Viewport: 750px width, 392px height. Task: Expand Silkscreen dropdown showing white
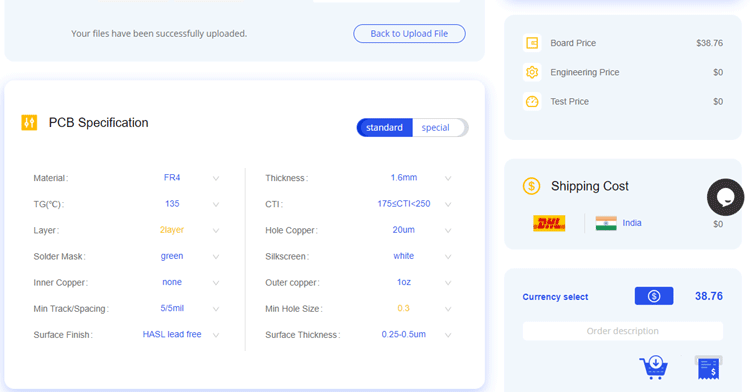(414, 256)
